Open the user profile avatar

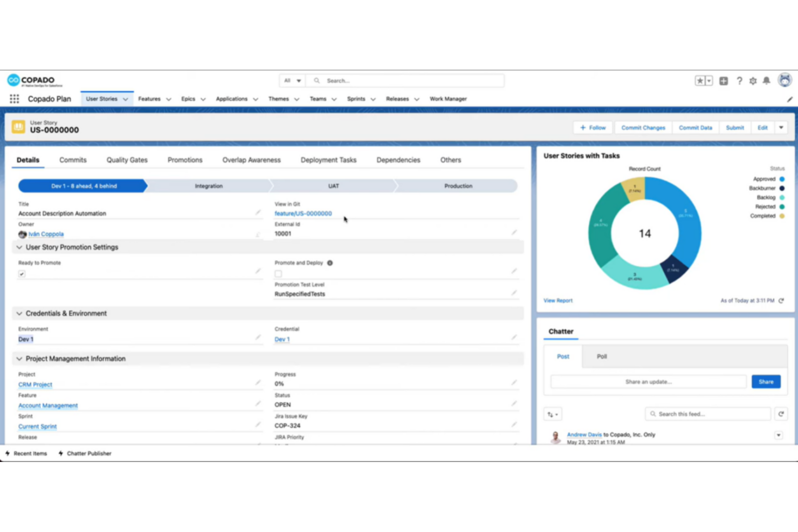[785, 80]
